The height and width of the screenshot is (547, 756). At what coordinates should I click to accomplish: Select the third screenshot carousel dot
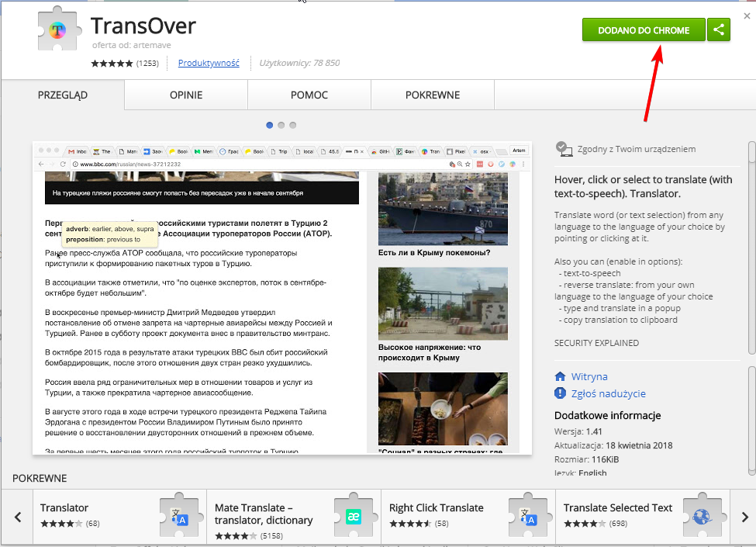pos(292,126)
